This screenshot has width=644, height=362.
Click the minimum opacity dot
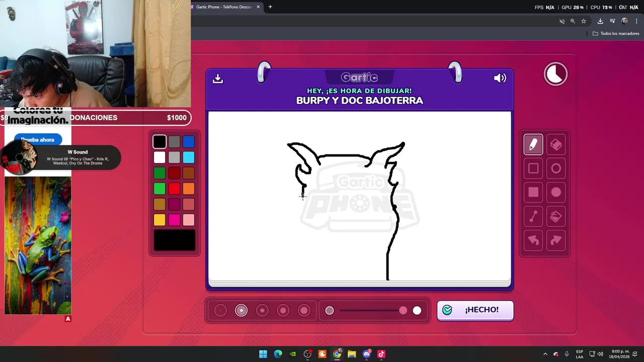click(x=330, y=311)
